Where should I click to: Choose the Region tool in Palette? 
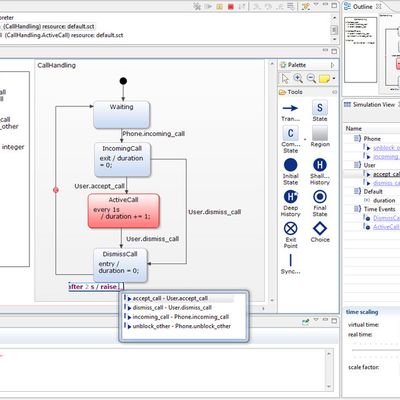[320, 136]
